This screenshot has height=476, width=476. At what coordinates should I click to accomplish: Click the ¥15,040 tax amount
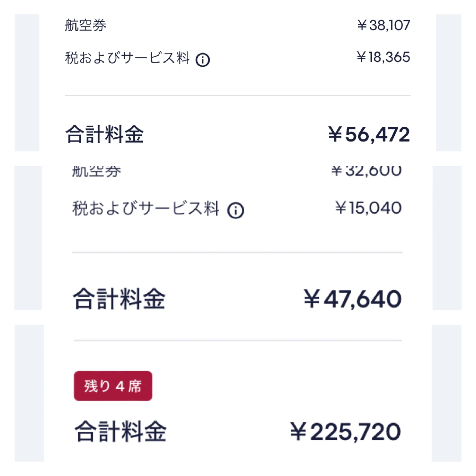[x=368, y=208]
